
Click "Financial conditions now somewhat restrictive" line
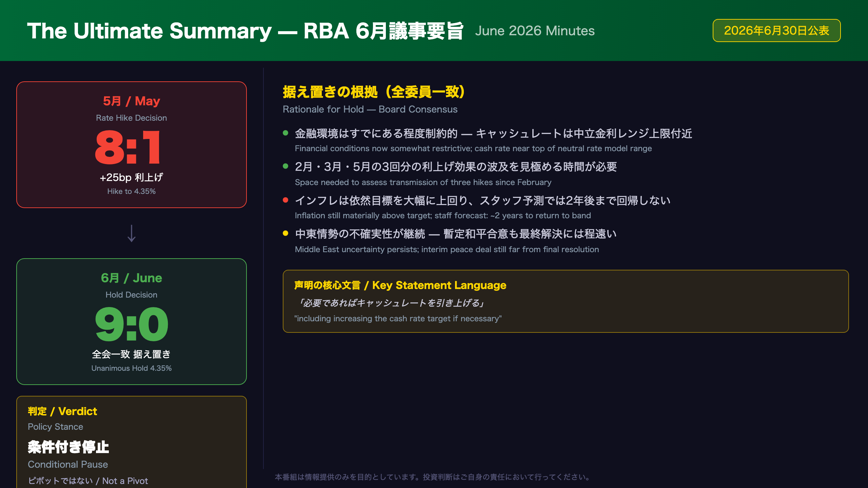[473, 148]
